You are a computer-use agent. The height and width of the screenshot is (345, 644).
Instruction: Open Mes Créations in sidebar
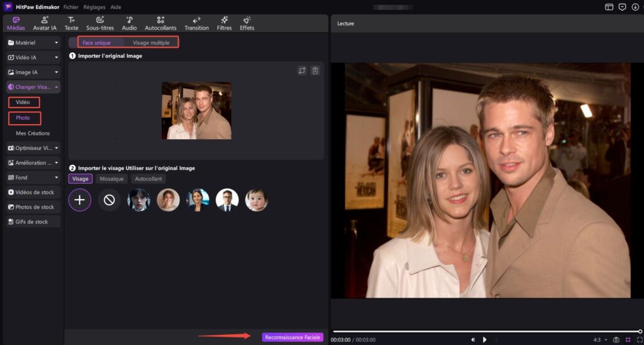tap(33, 133)
